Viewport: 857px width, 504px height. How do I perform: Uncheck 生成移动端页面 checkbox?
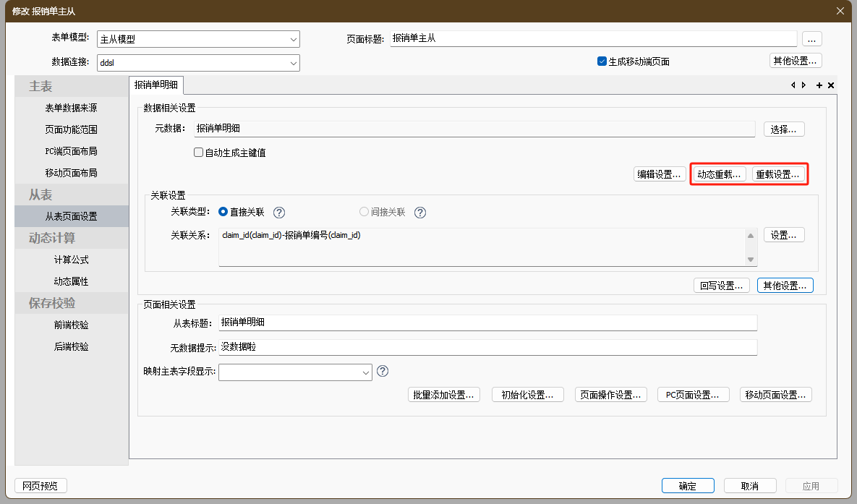coord(602,61)
